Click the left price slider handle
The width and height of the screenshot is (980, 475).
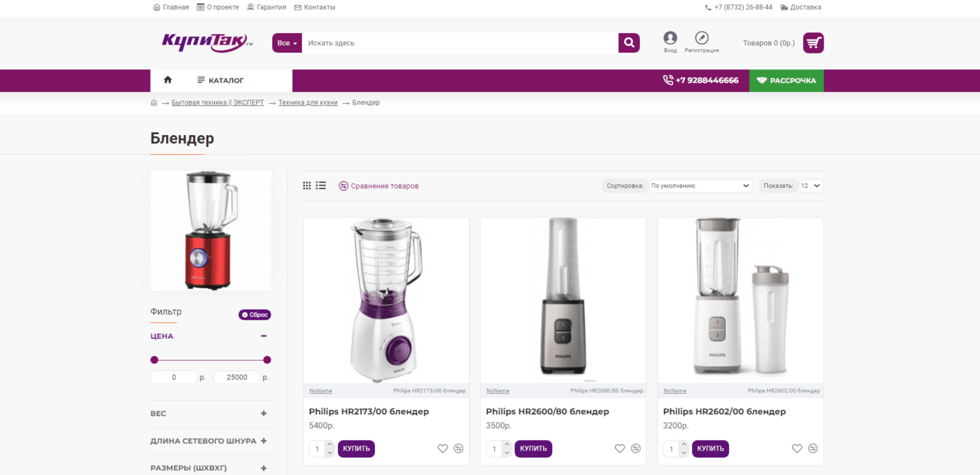[154, 360]
